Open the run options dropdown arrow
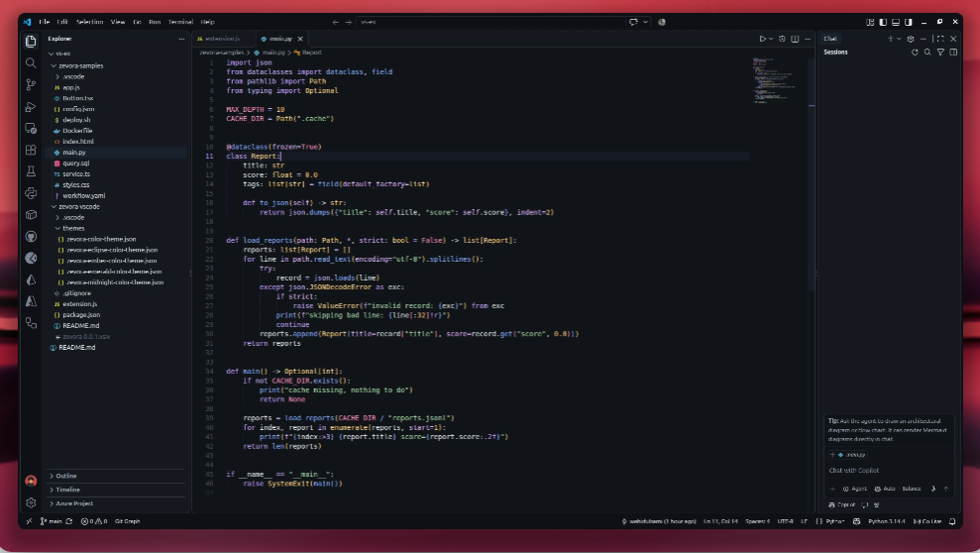Screen dimensions: 980x553 tap(771, 39)
